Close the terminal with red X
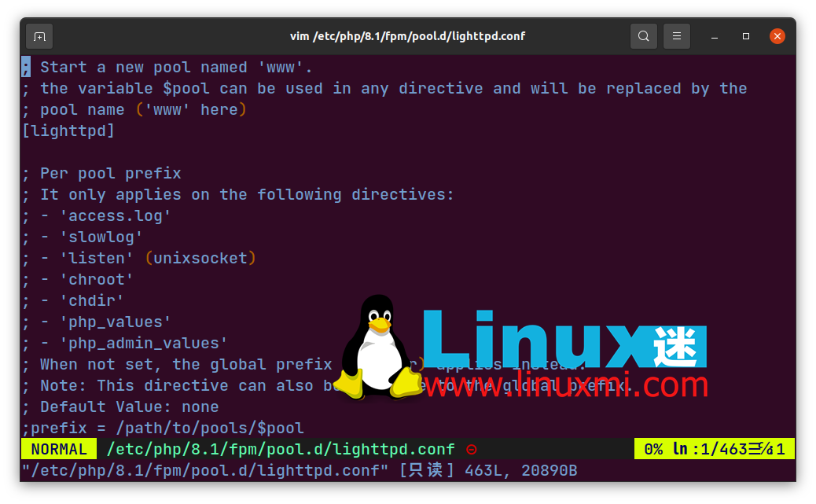Viewport: 816px width, 504px height. 777,36
